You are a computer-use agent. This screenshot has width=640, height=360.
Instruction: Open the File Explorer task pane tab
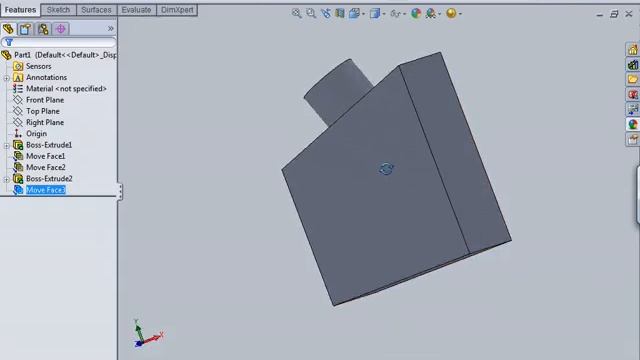tap(633, 79)
